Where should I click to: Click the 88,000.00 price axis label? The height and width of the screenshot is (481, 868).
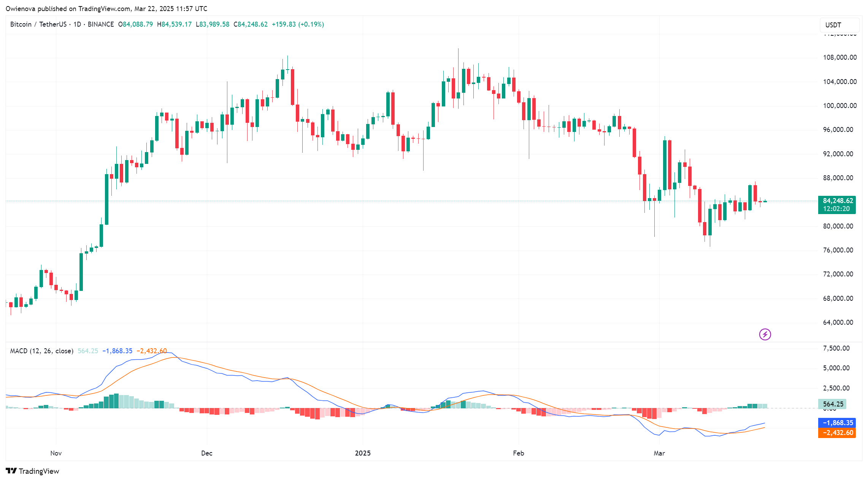[838, 178]
